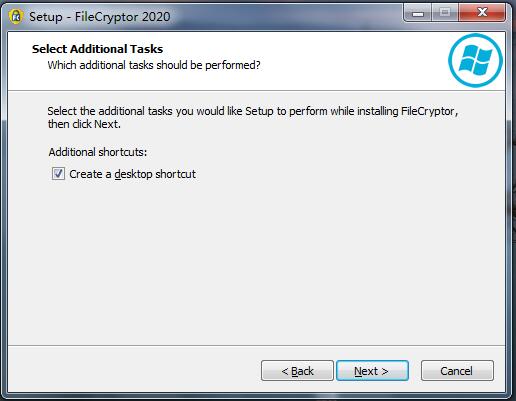
Task: Close the FileCryptor Setup window
Action: 482,13
